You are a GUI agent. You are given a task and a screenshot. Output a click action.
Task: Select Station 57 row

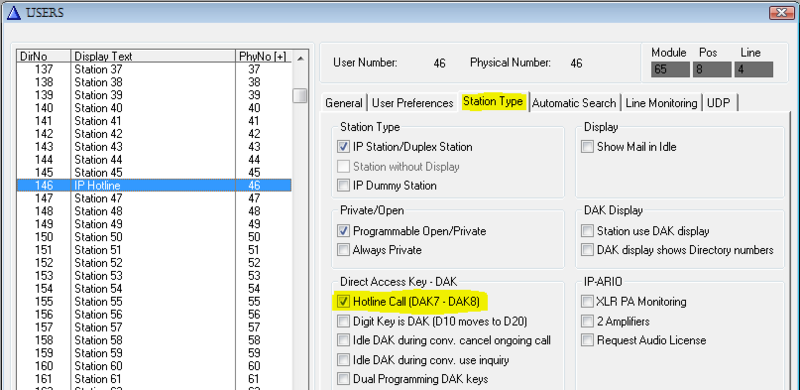(154, 327)
